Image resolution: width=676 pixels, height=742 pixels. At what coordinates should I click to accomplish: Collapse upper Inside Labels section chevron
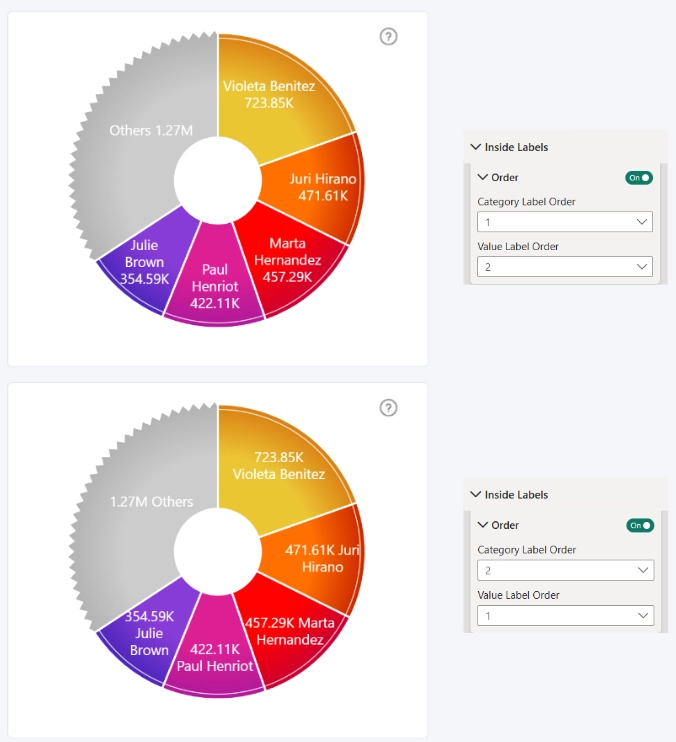[475, 147]
